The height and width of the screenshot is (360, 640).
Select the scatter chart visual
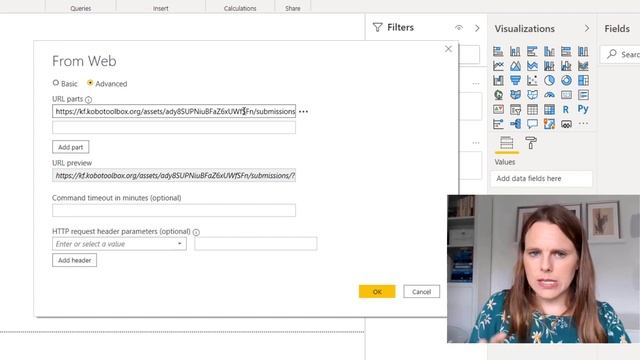point(532,80)
